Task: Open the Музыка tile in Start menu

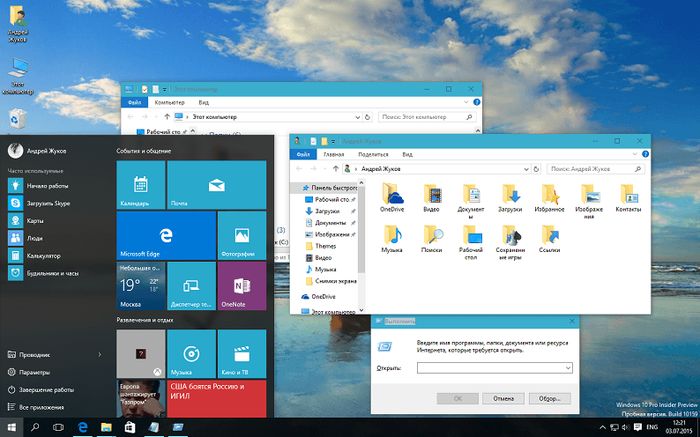Action: tap(190, 355)
